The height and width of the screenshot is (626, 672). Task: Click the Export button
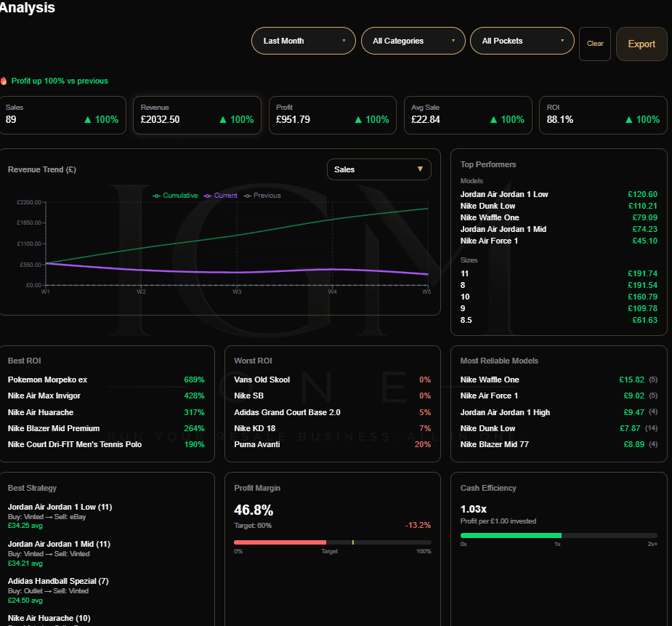click(x=641, y=44)
